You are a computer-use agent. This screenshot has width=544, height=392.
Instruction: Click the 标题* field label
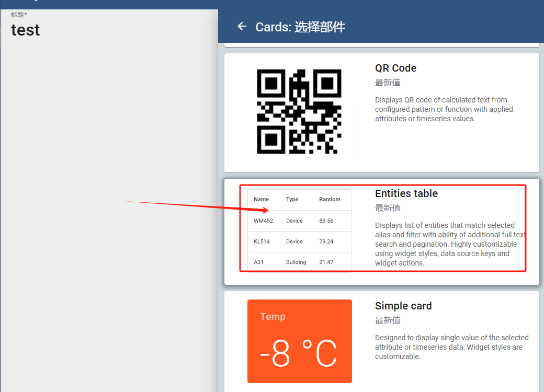pos(19,15)
